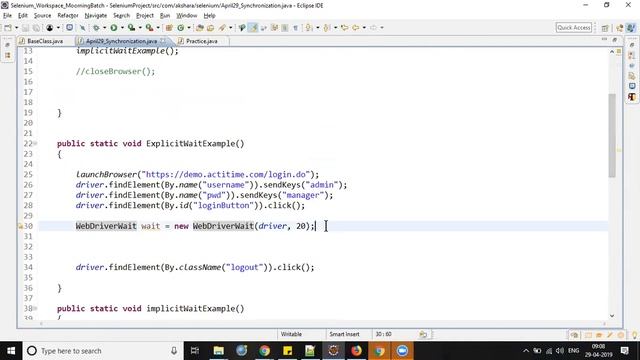
Task: Switch to the Practice.java tab
Action: coord(202,41)
